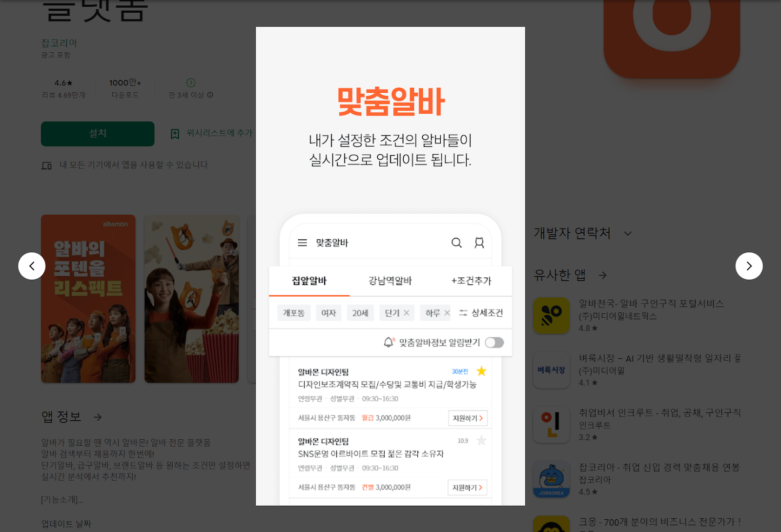
Task: Click the 4.6 star rating text
Action: pos(63,83)
